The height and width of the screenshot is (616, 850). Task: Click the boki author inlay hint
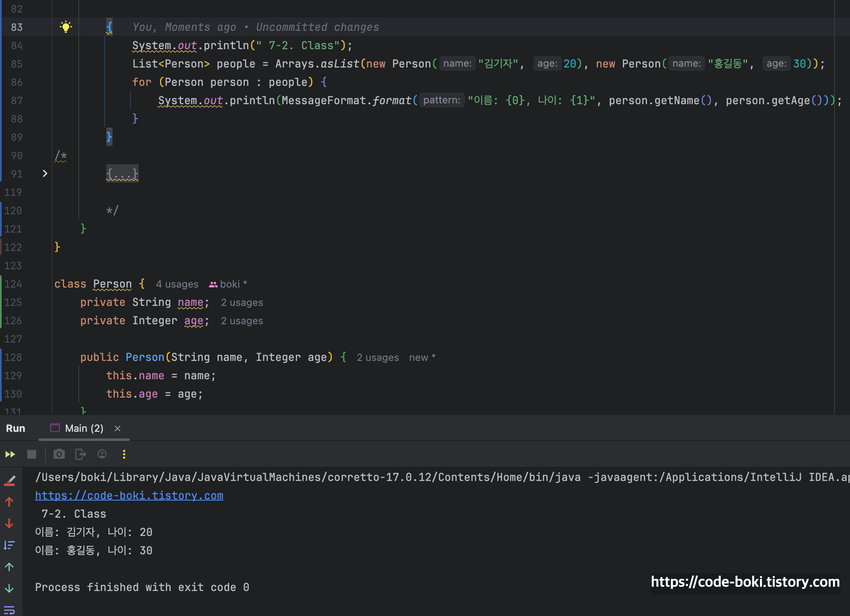pyautogui.click(x=228, y=284)
